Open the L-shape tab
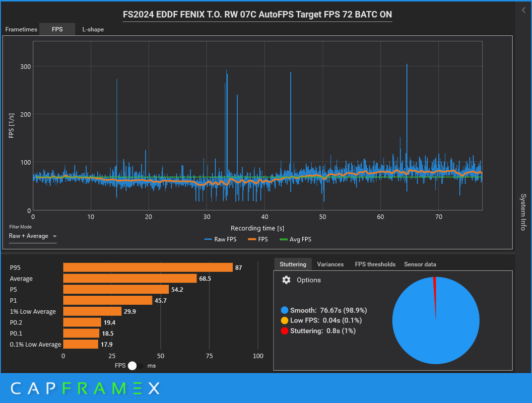532x403 pixels. point(93,29)
